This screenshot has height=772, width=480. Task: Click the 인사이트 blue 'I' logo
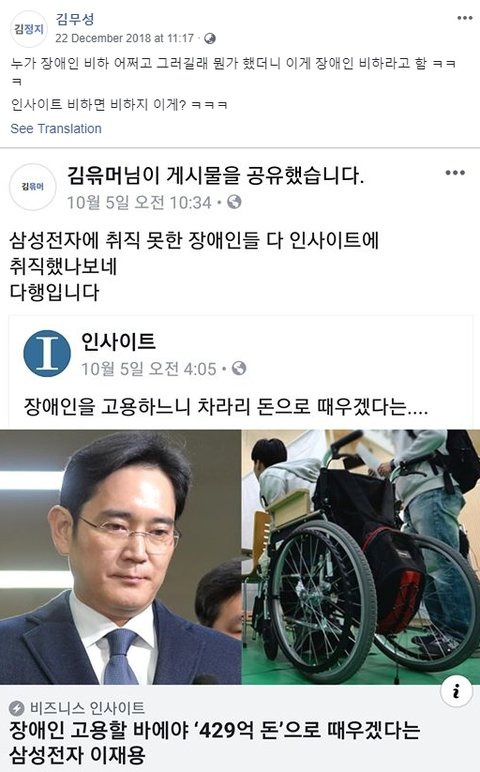coord(47,354)
